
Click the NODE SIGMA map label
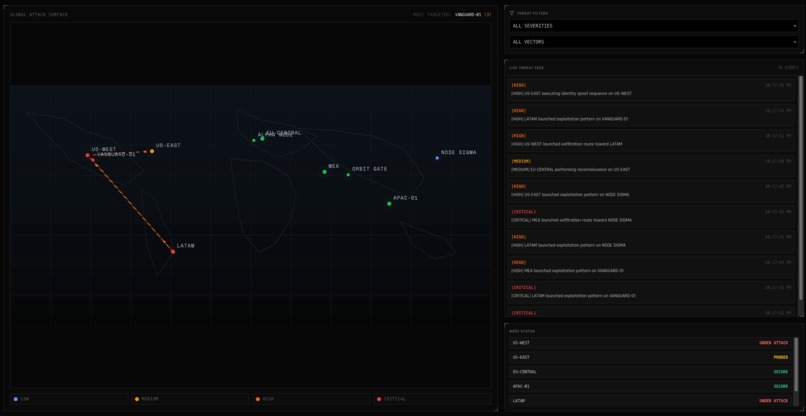(459, 152)
